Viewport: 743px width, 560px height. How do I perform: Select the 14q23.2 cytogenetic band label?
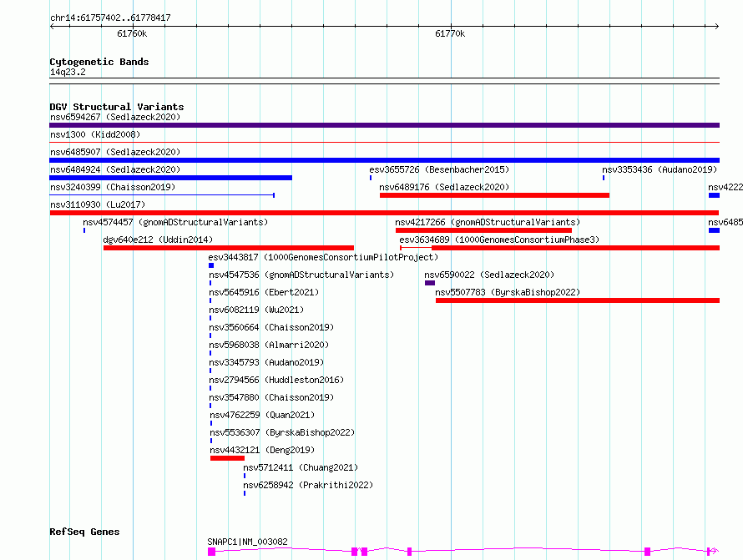click(x=68, y=72)
